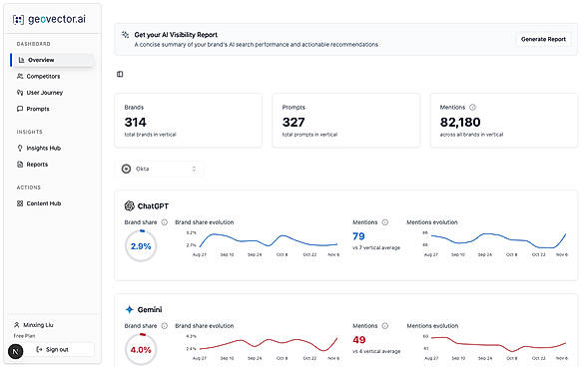Click the ChatGPT mentions evolution chart
This screenshot has width=588, height=367.
point(495,243)
